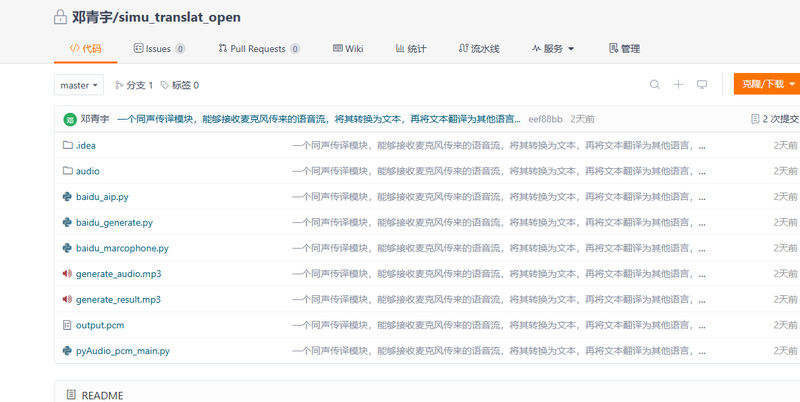
Task: View the 2 次提交 commit history
Action: [x=775, y=119]
